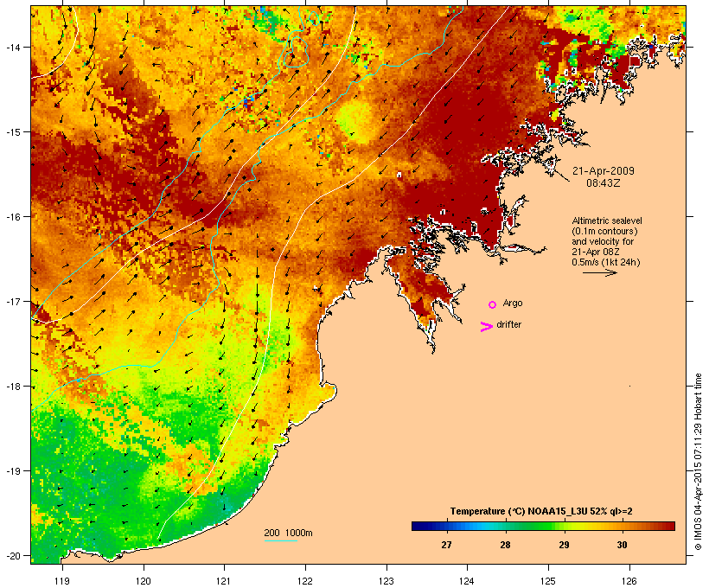Click the time text 08:43Z
709x588 pixels.
coord(604,183)
